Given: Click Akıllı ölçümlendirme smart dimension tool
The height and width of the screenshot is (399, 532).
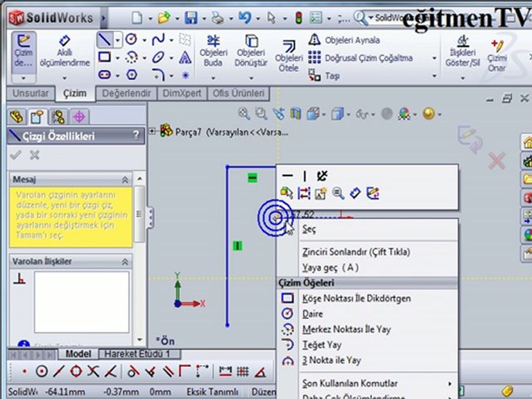Looking at the screenshot, I should coord(64,51).
